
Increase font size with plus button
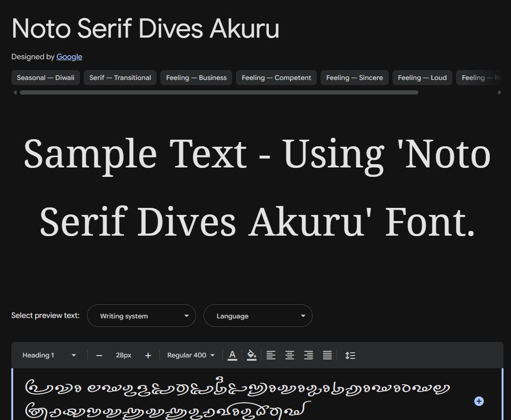pos(148,356)
